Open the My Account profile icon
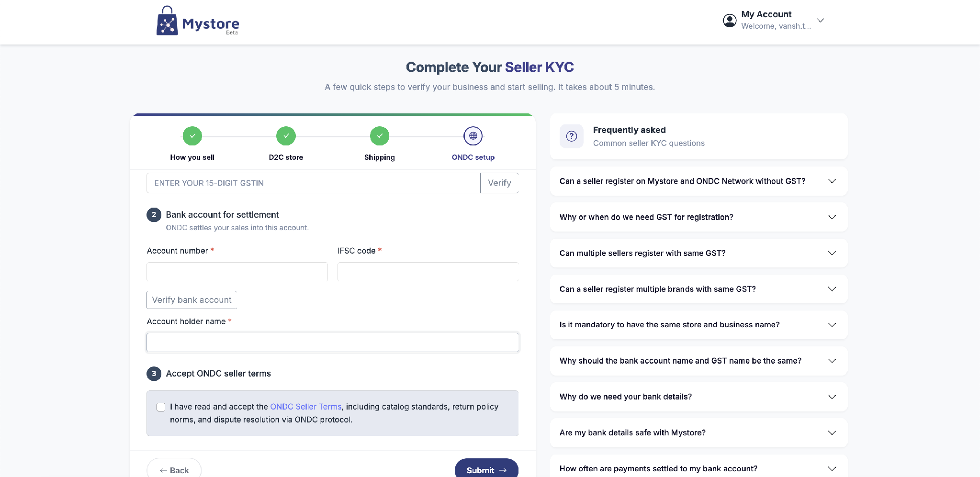Screen dimensions: 980x477 click(730, 21)
